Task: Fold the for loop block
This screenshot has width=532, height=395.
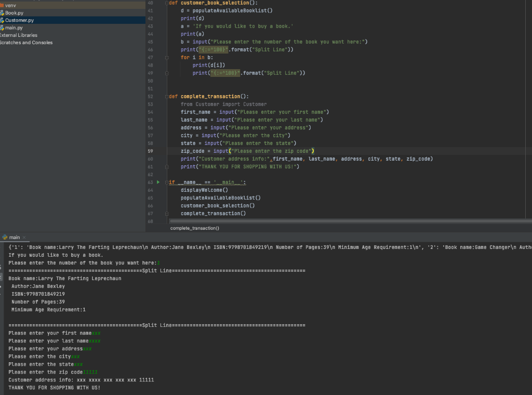Action: click(x=167, y=58)
